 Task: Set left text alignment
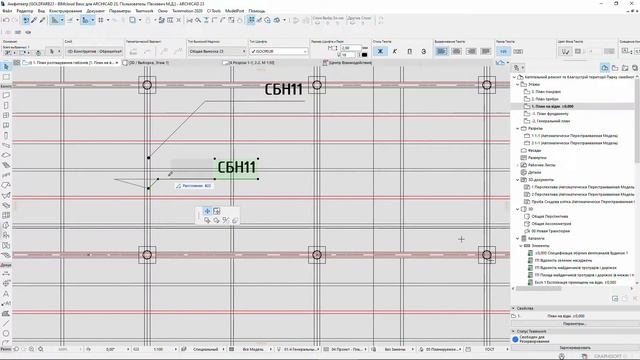point(442,51)
